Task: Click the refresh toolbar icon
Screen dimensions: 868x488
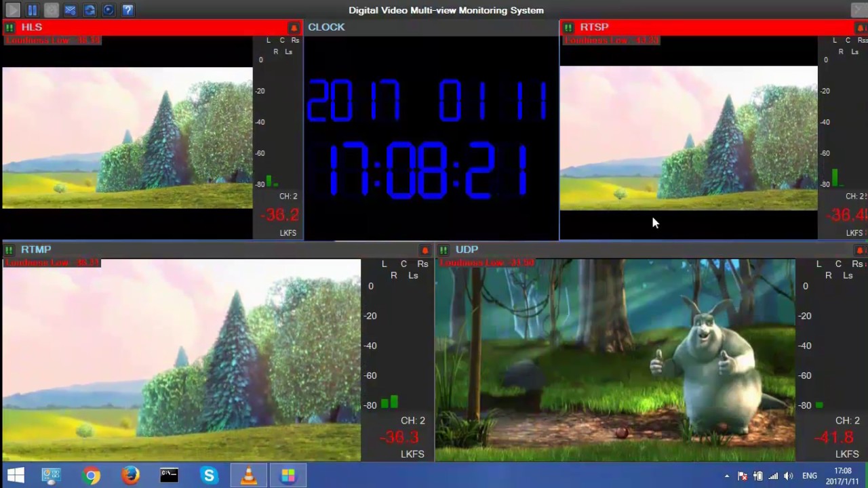Action: click(90, 10)
